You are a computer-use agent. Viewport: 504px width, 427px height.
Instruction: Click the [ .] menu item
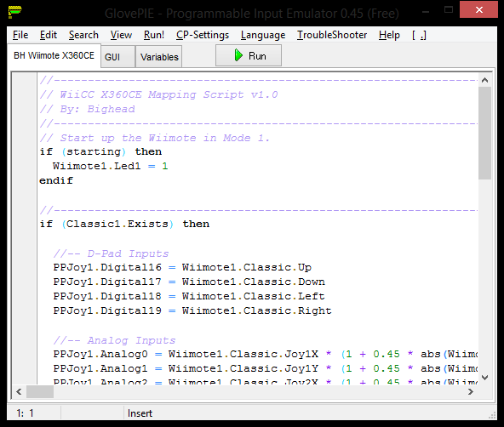pos(419,35)
